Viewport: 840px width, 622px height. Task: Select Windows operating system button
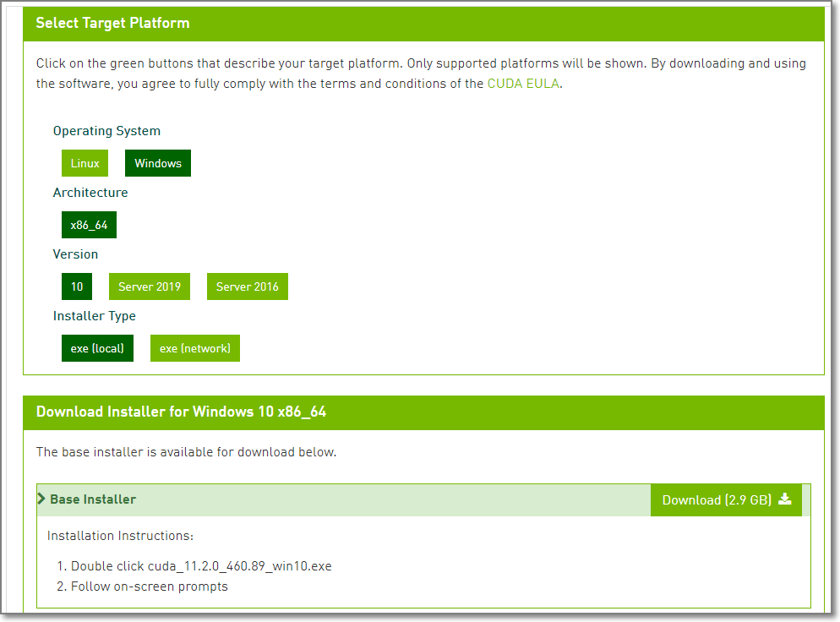[158, 163]
